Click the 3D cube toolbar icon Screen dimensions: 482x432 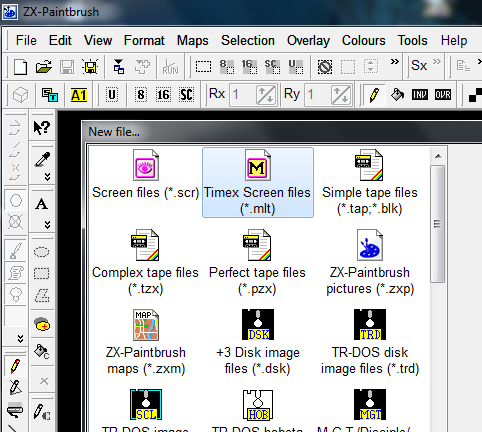20,95
